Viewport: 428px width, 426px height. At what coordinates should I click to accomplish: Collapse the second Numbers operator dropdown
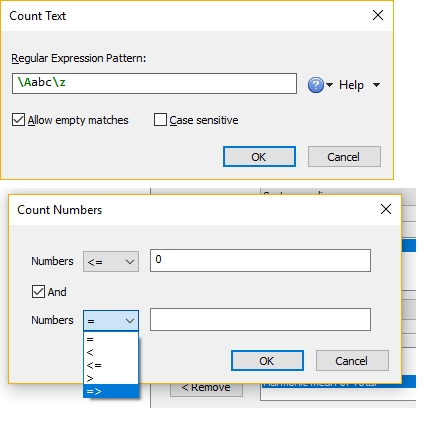coord(111,321)
